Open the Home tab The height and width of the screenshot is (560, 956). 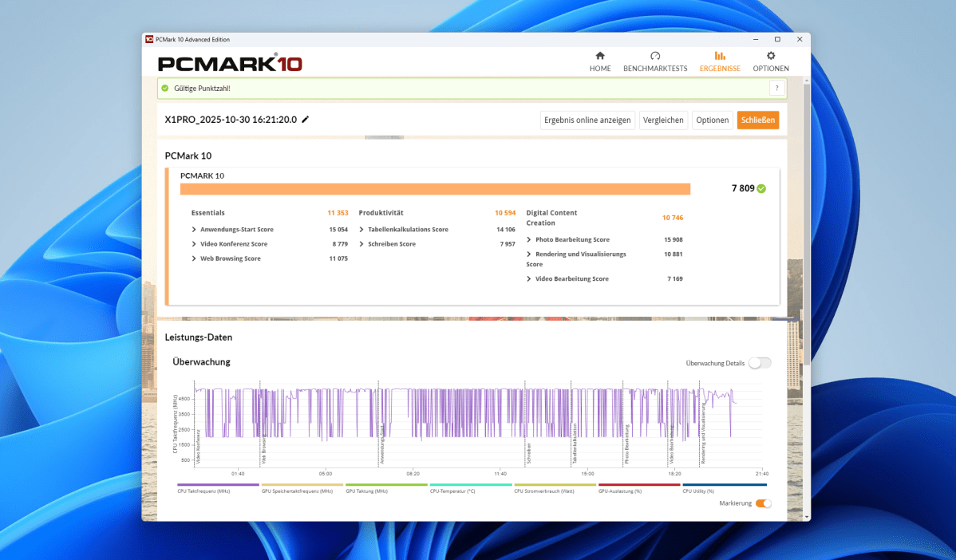click(x=600, y=68)
